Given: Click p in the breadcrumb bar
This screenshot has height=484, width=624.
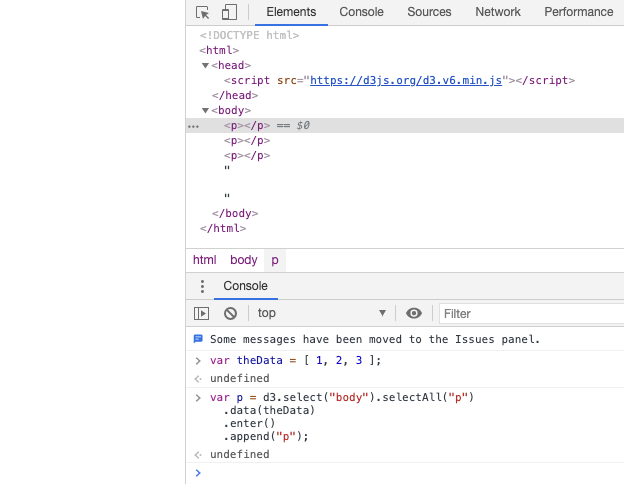Looking at the screenshot, I should [x=275, y=260].
